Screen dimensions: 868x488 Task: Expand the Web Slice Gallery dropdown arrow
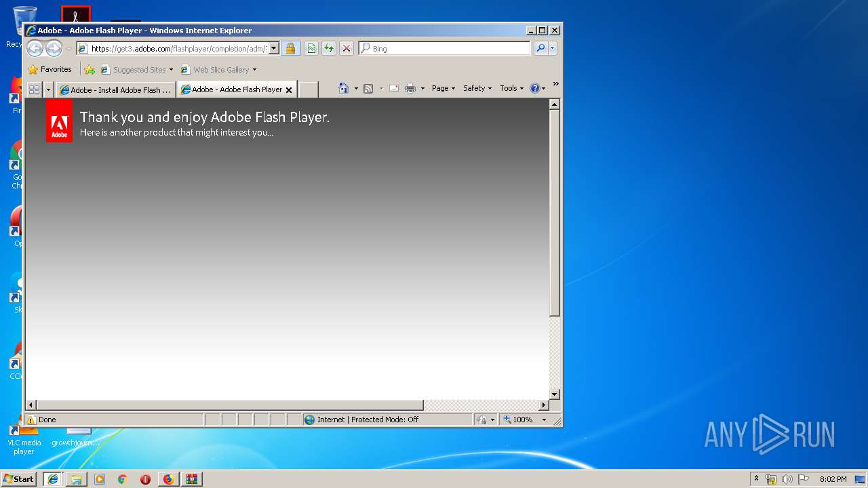click(255, 70)
